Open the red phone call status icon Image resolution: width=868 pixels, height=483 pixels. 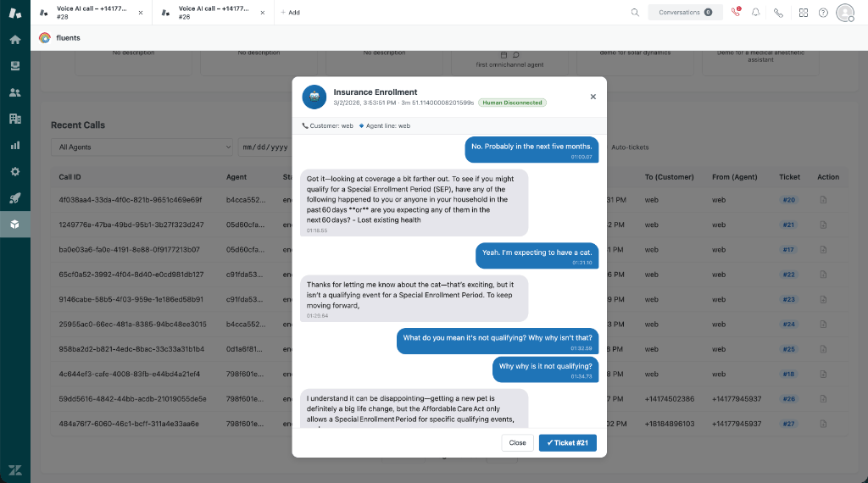pyautogui.click(x=736, y=12)
